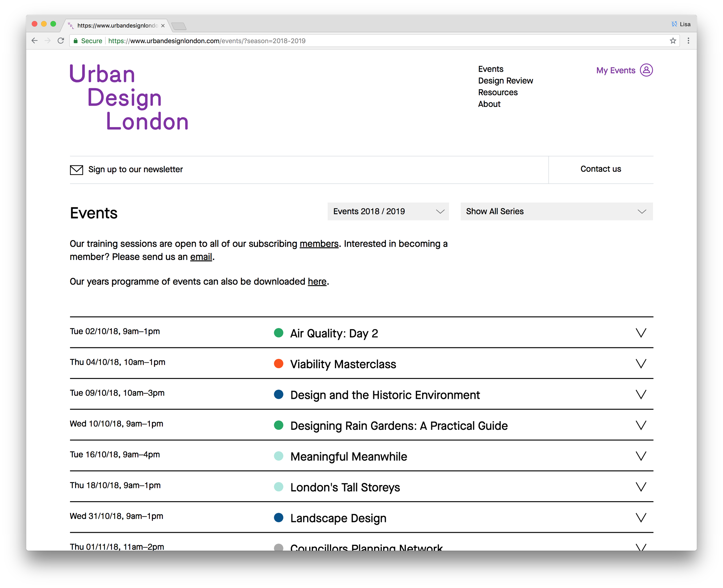Viewport: 723px width, 588px height.
Task: Click the secure padlock icon in address bar
Action: [x=76, y=41]
